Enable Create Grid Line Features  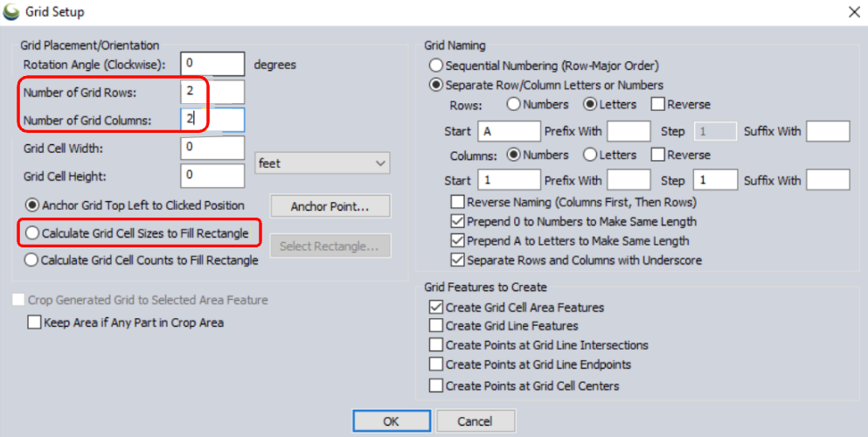(436, 326)
